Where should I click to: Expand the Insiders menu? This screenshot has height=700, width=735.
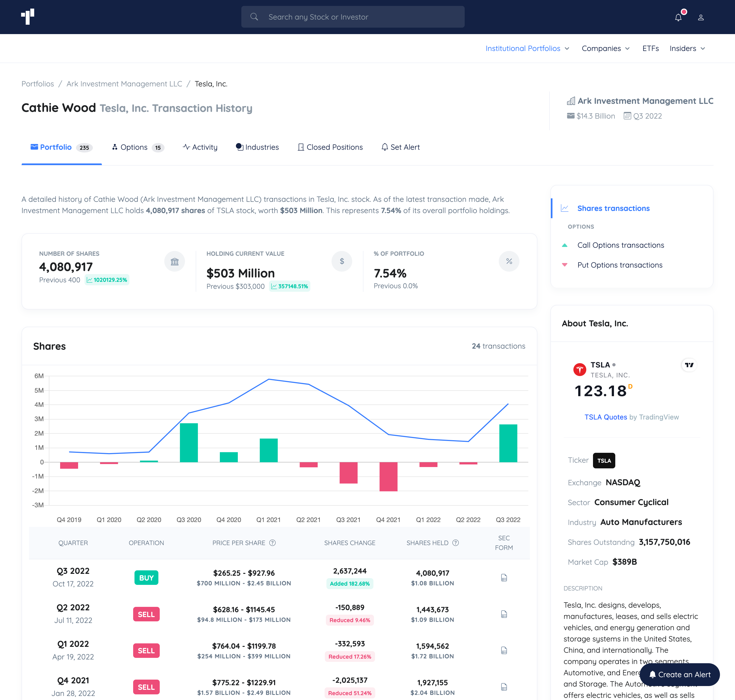coord(687,49)
